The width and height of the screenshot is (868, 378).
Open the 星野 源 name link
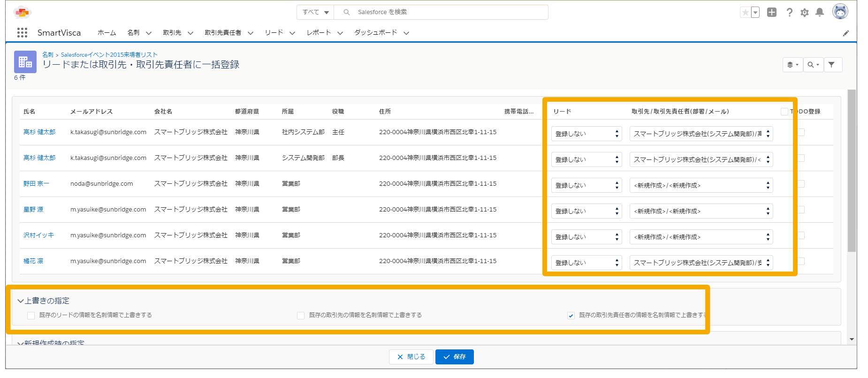click(x=33, y=210)
